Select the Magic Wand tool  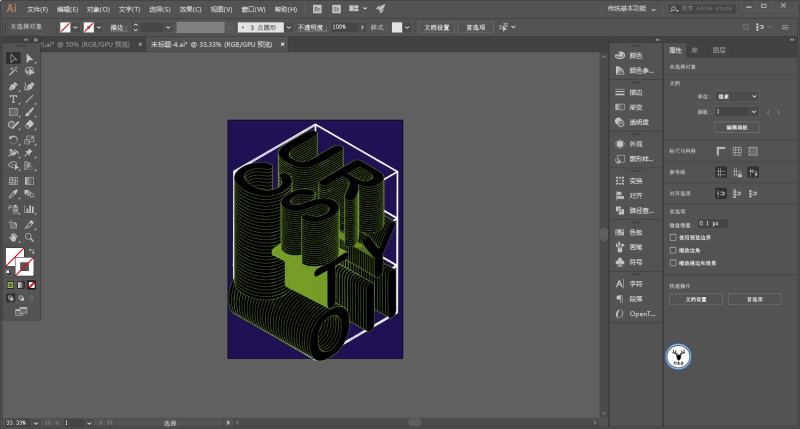pyautogui.click(x=13, y=71)
